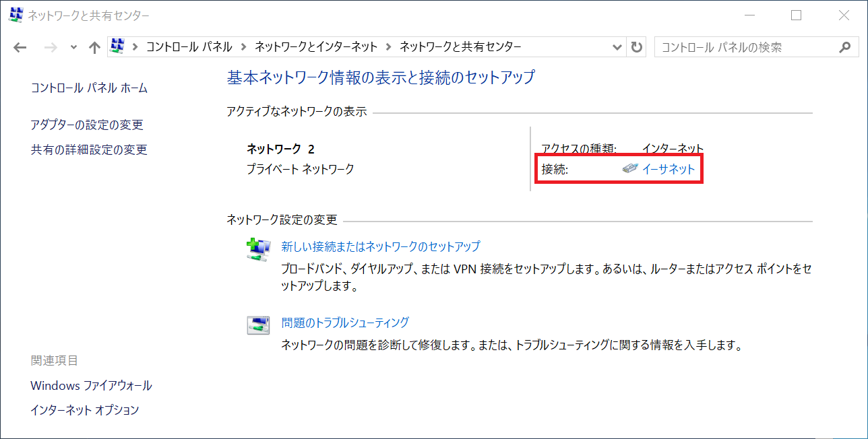The width and height of the screenshot is (868, 439).
Task: Expand the breadcrumb arrow after コントロール パネル
Action: (243, 46)
